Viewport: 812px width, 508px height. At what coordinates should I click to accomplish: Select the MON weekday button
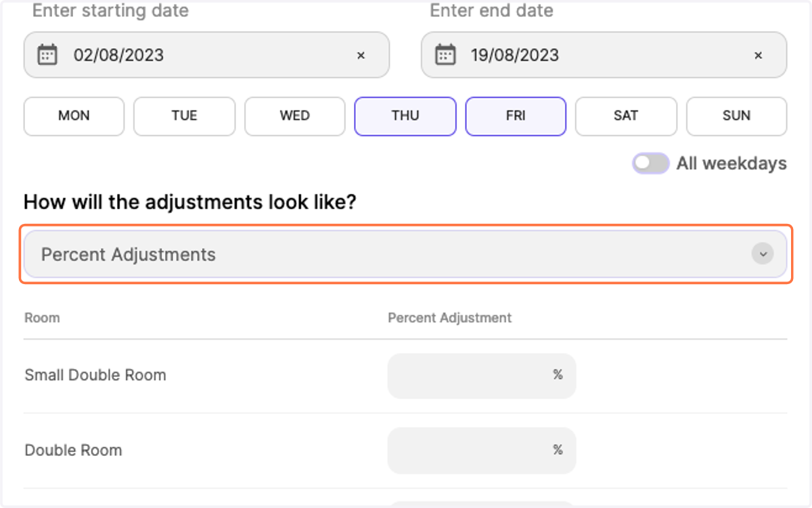click(x=74, y=116)
